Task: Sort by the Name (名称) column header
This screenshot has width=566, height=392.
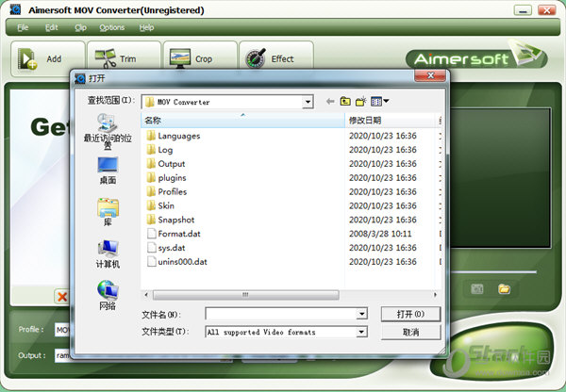Action: pos(242,120)
